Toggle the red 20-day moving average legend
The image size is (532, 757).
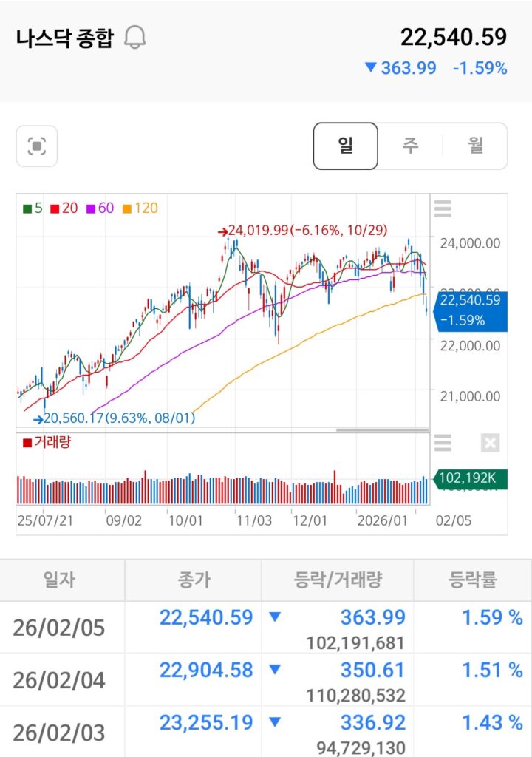point(64,208)
